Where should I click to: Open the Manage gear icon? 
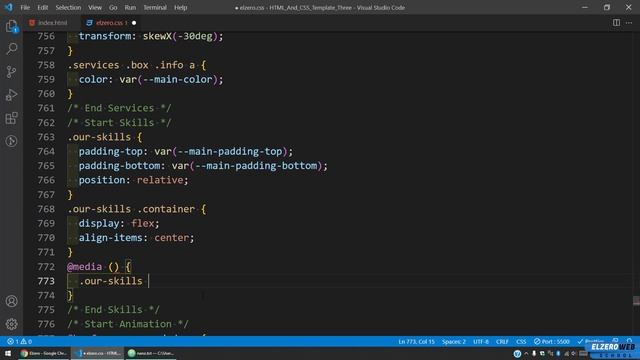(11, 324)
